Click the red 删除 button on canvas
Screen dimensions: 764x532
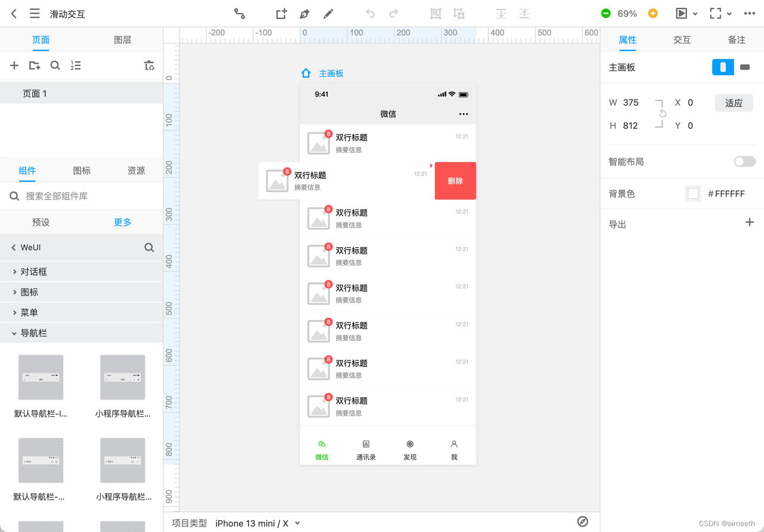click(x=455, y=180)
